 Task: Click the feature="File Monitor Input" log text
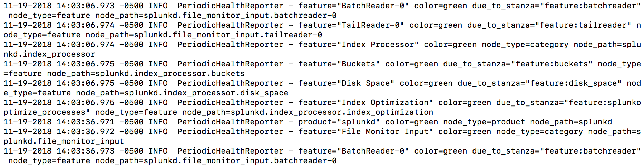(366, 132)
